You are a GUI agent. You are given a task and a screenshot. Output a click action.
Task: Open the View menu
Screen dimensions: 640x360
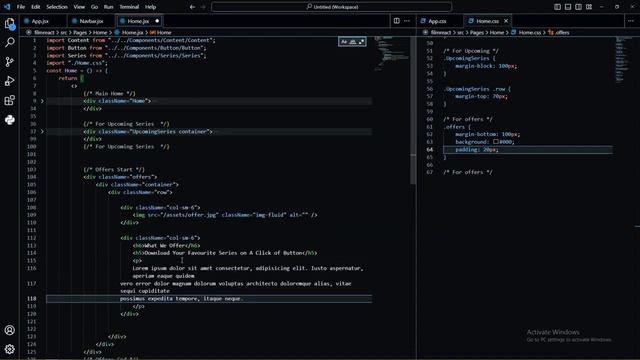79,7
